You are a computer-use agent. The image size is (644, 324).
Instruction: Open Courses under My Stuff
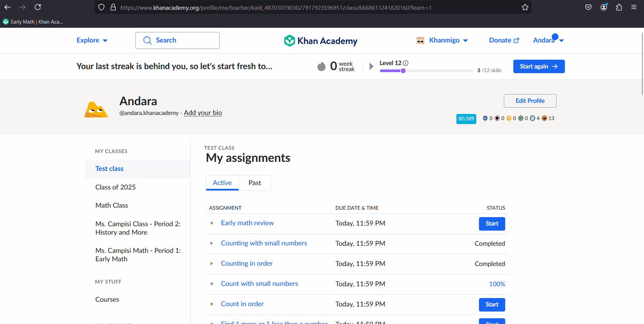tap(107, 299)
